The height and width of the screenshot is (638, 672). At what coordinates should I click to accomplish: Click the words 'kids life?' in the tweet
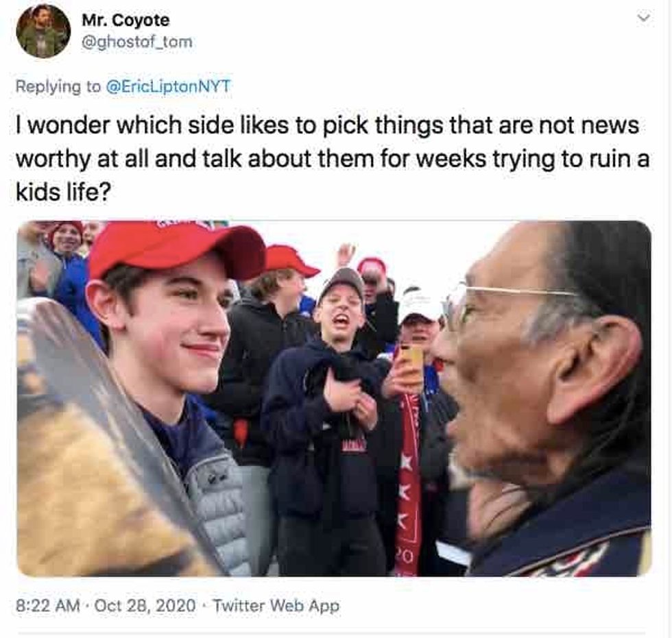point(63,192)
